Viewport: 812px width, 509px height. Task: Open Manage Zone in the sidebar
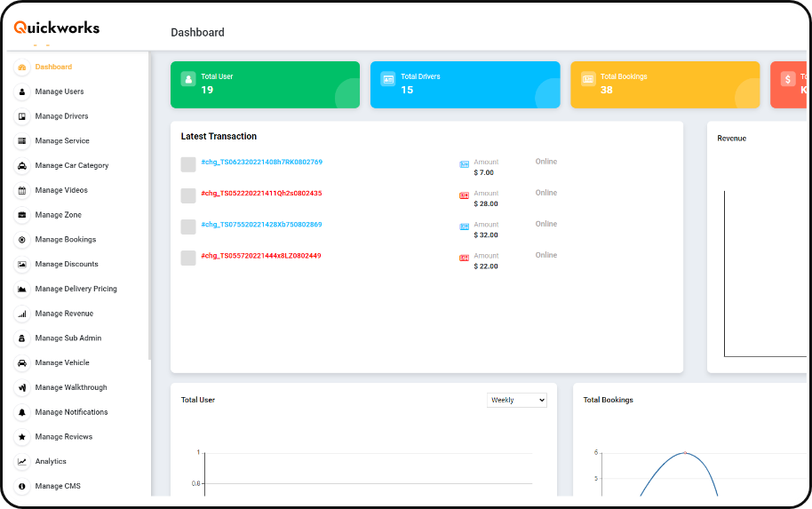click(x=58, y=215)
